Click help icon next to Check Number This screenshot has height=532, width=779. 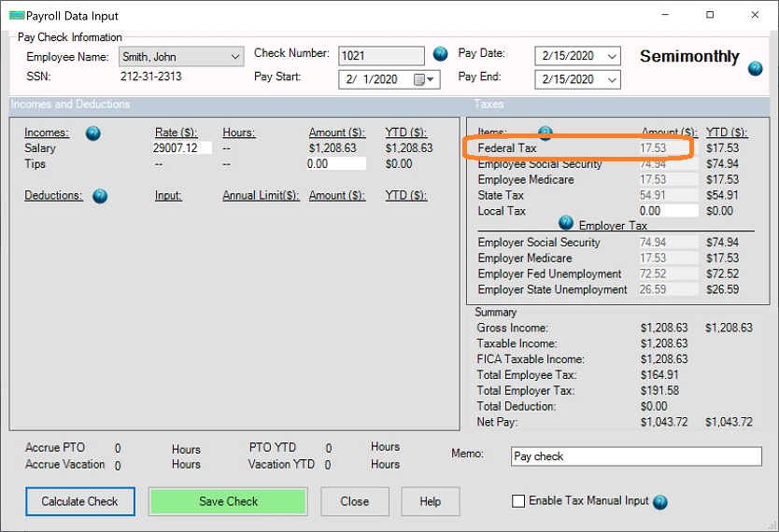pos(441,54)
